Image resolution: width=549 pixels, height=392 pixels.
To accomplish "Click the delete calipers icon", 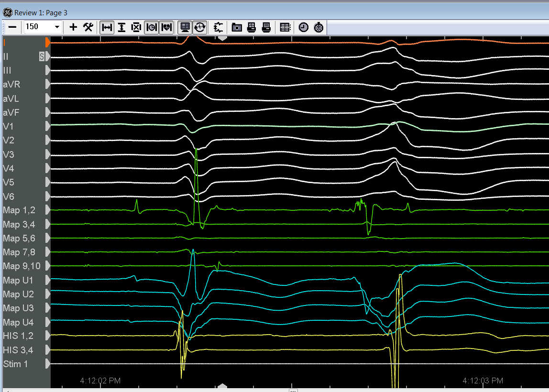I will (x=136, y=27).
